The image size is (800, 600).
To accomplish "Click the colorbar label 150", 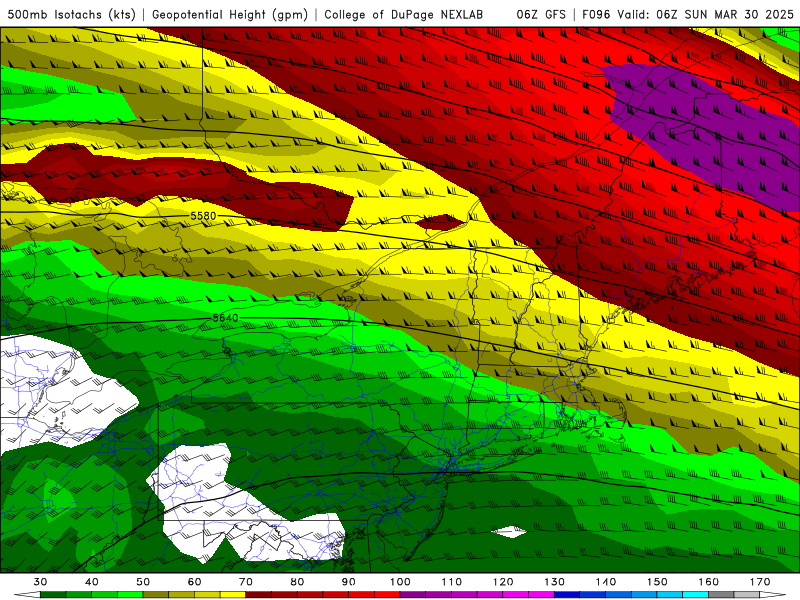I will (657, 582).
